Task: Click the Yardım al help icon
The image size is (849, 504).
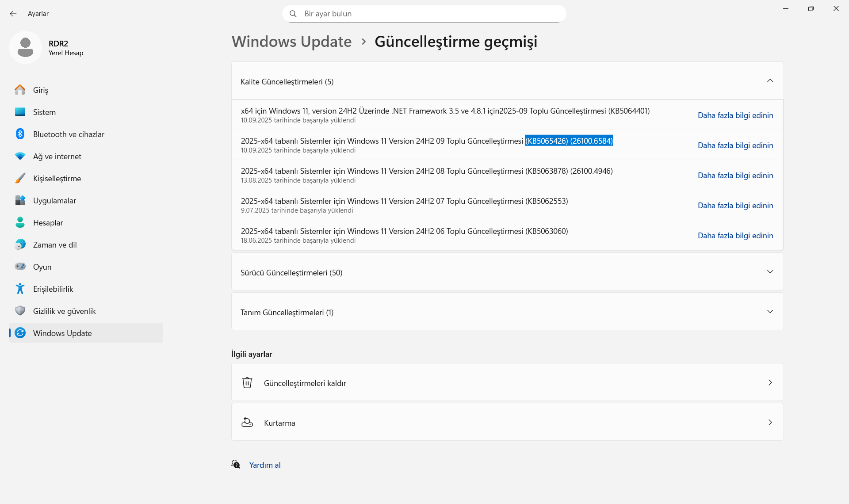Action: click(x=236, y=464)
